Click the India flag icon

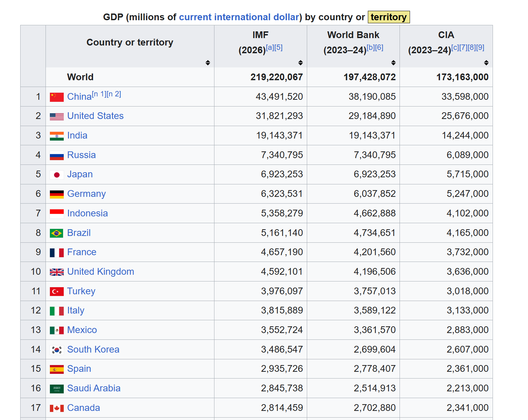57,136
